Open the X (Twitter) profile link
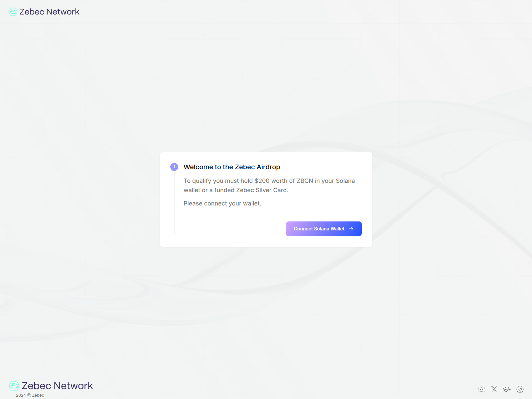The image size is (532, 399). pos(494,389)
